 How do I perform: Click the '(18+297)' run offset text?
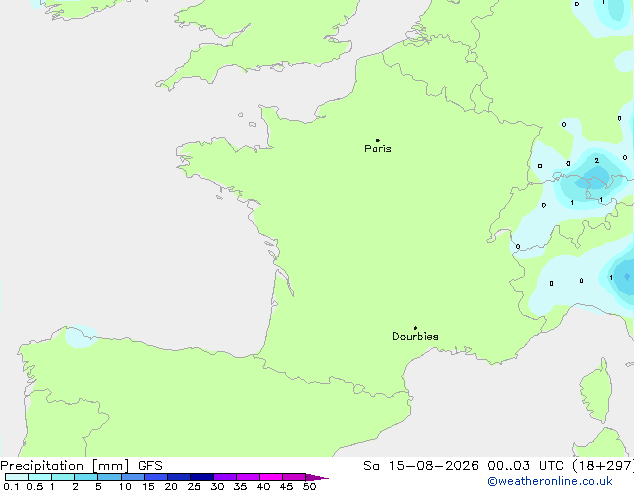[x=603, y=466]
